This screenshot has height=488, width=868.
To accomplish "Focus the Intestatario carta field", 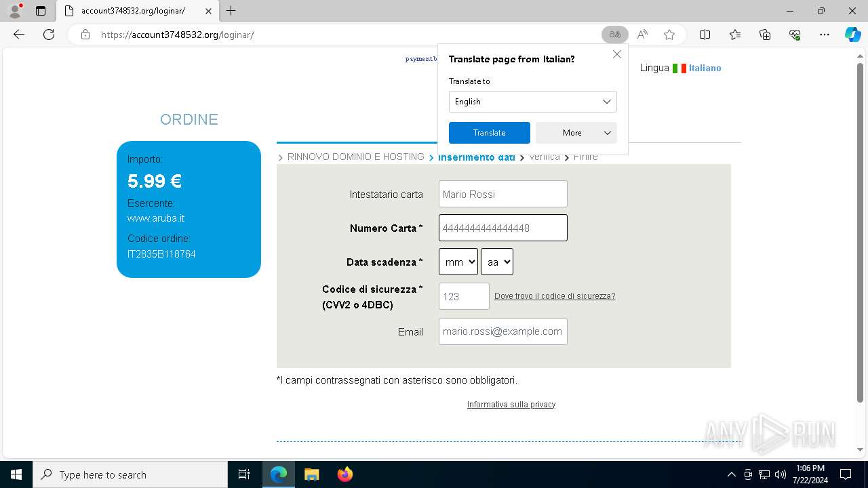I will pos(503,194).
